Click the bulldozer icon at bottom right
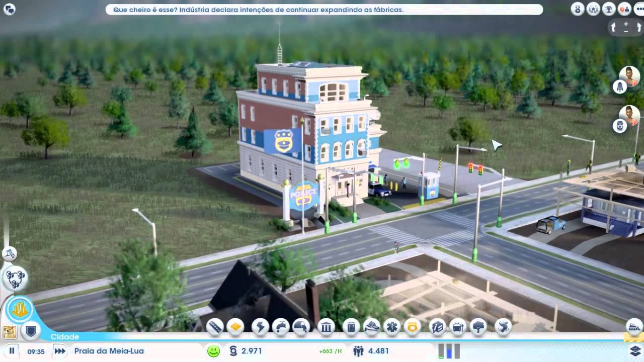 tap(634, 327)
